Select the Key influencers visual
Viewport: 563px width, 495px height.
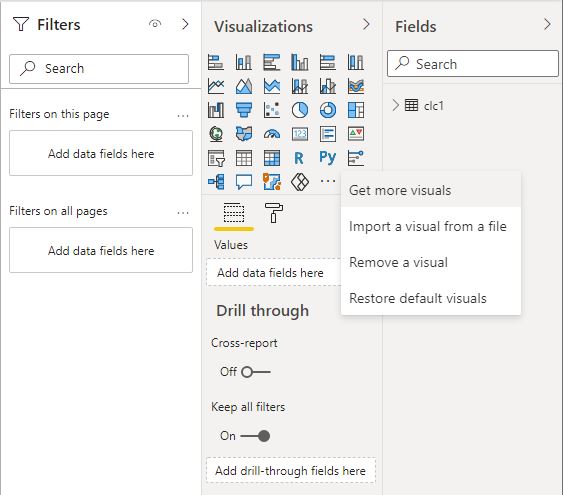356,158
